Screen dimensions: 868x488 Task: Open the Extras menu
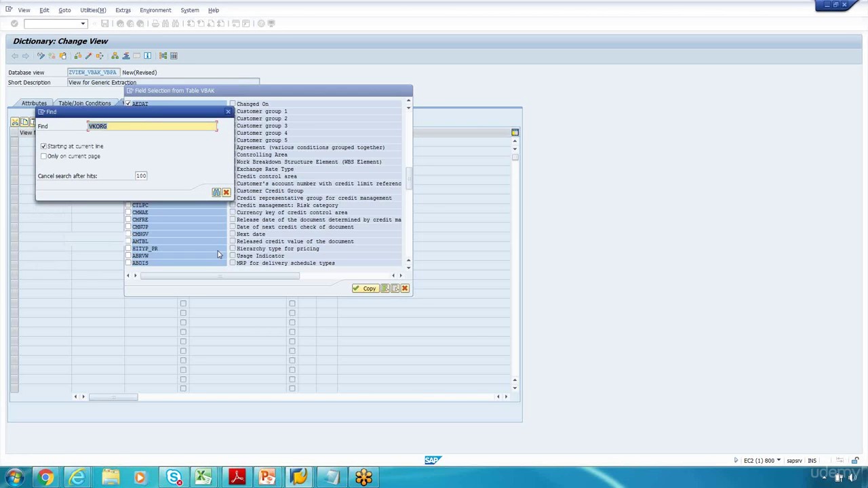[x=123, y=10]
